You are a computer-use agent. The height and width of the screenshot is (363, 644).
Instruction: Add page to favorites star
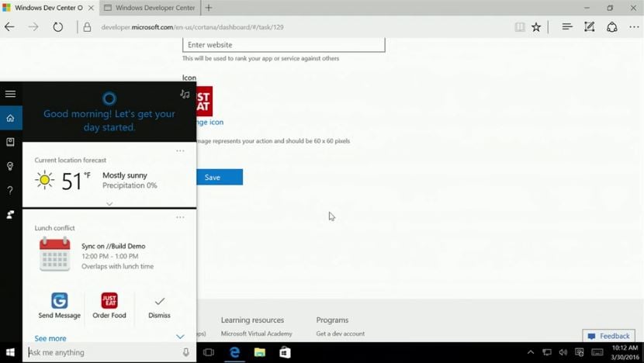coord(536,27)
